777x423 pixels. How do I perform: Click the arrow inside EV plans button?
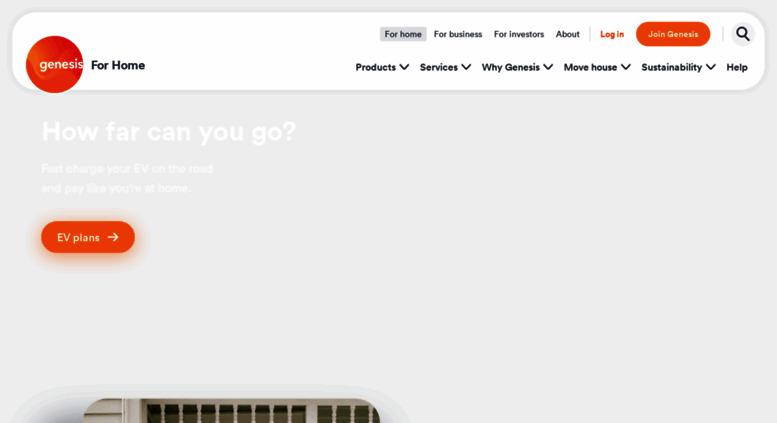[113, 237]
